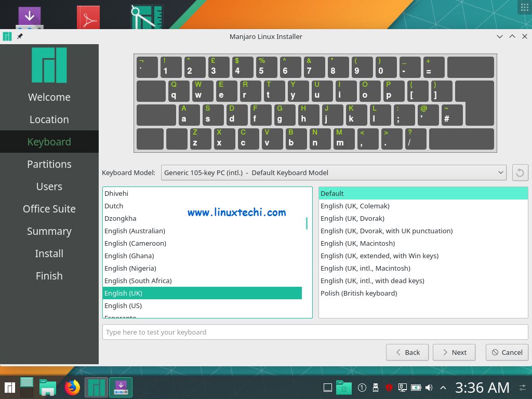
Task: Go to the Users section in sidebar
Action: (x=49, y=186)
